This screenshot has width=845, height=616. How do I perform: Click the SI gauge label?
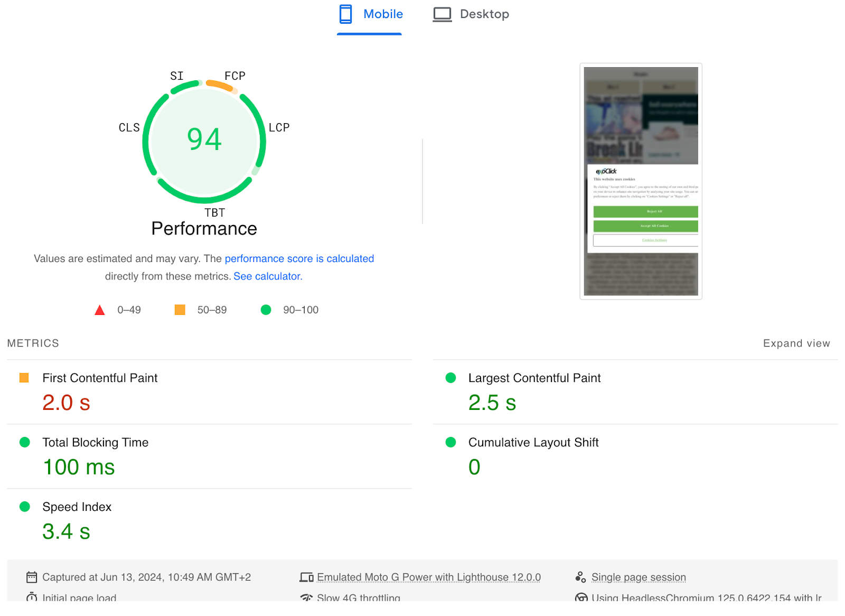tap(177, 76)
